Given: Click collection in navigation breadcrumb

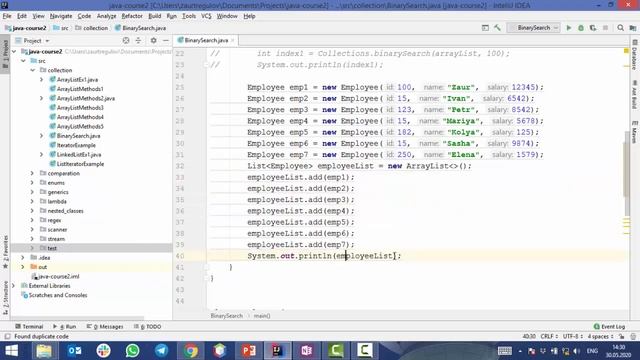Looking at the screenshot, I should coord(91,28).
